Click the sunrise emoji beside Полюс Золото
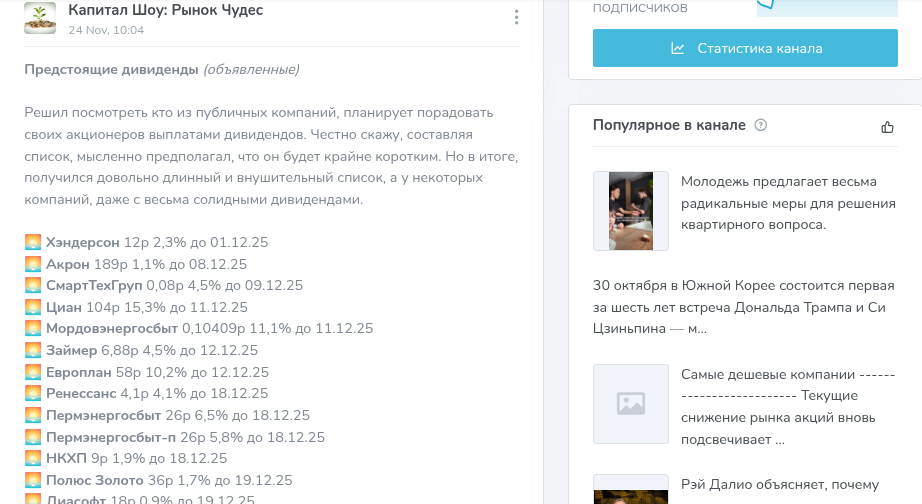This screenshot has width=922, height=504. pos(33,480)
